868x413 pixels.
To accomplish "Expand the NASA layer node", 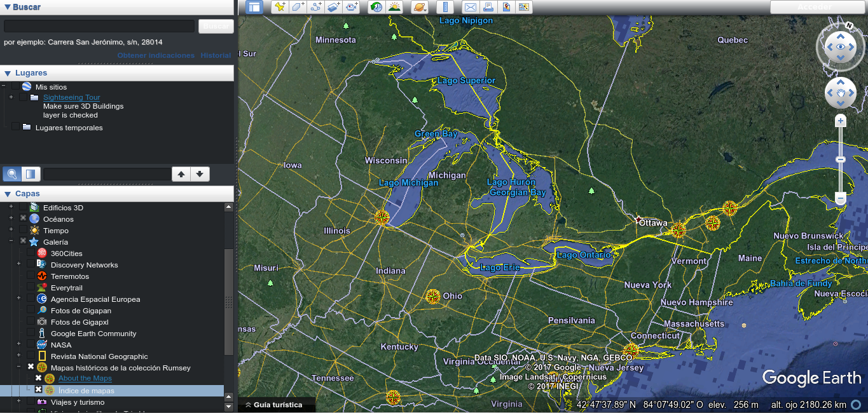I will tap(18, 345).
